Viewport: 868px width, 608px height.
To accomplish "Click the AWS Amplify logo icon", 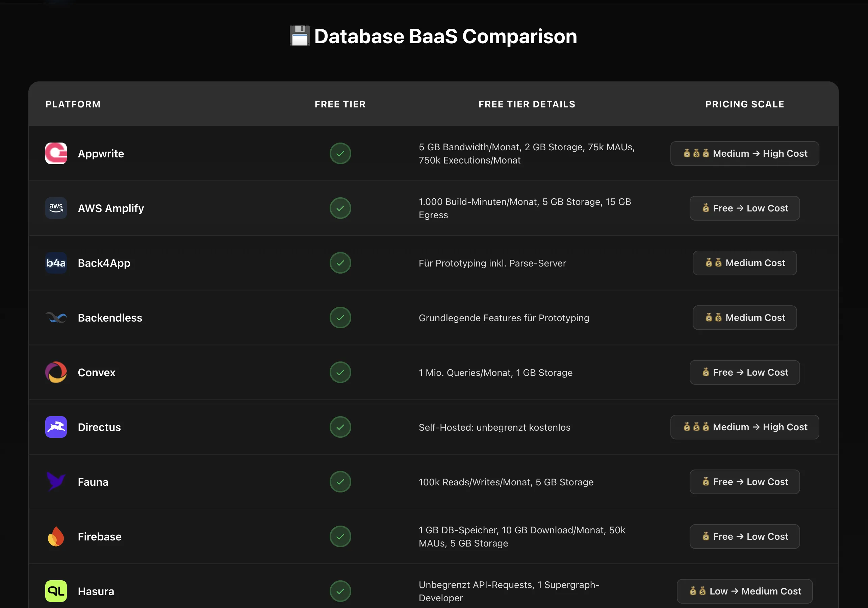I will (56, 208).
